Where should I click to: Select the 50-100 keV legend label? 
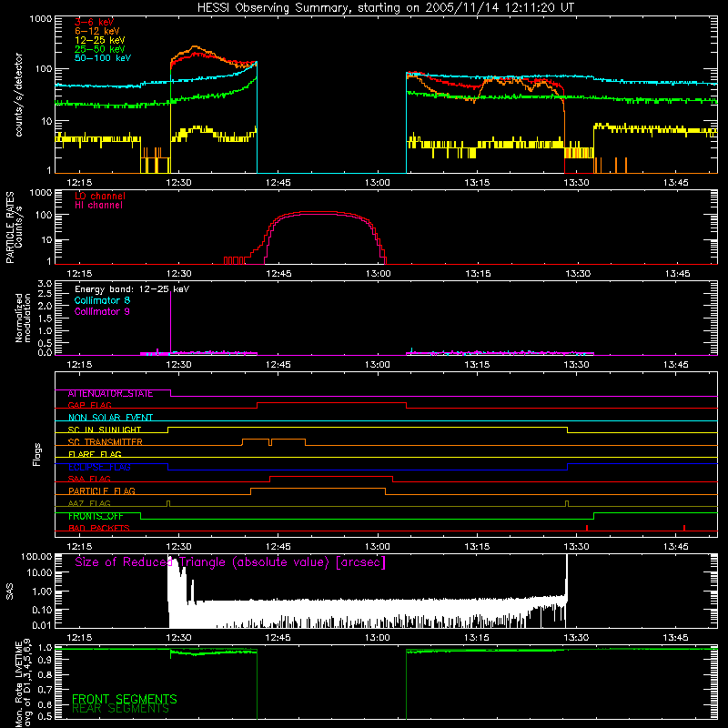[x=103, y=58]
